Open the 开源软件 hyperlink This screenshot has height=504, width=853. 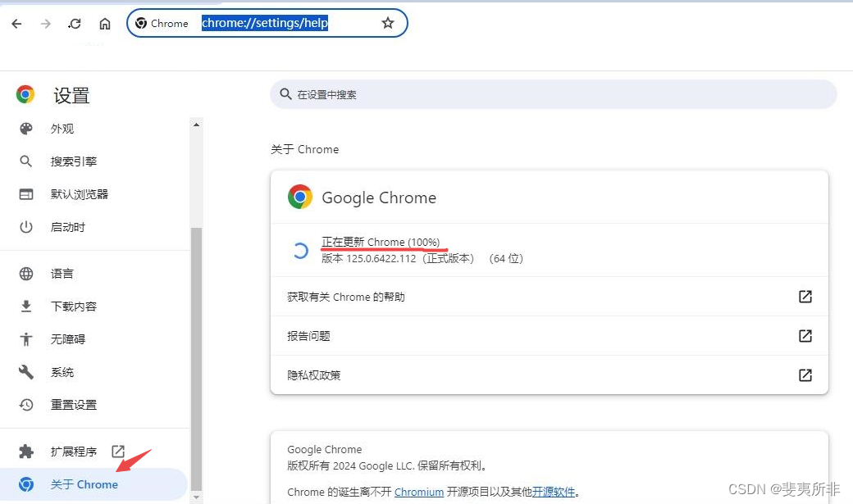(x=554, y=492)
